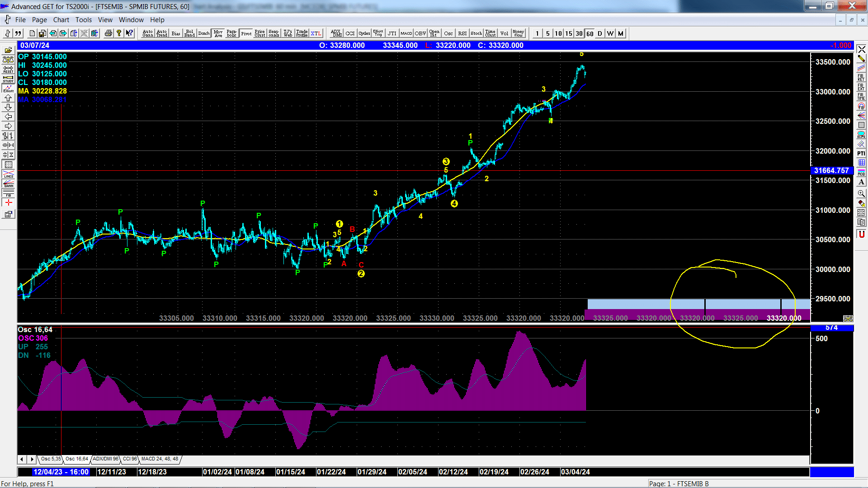Image resolution: width=868 pixels, height=488 pixels.
Task: Add the ADX DMI indicator
Action: pos(336,33)
